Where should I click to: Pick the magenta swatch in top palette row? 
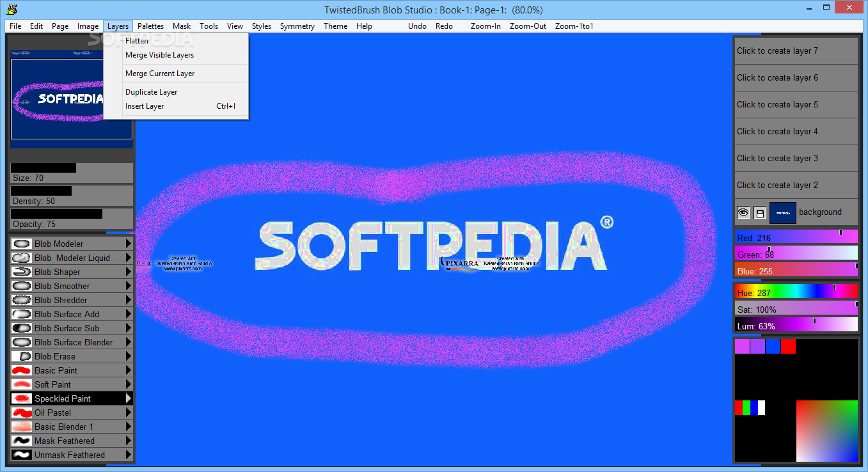742,346
